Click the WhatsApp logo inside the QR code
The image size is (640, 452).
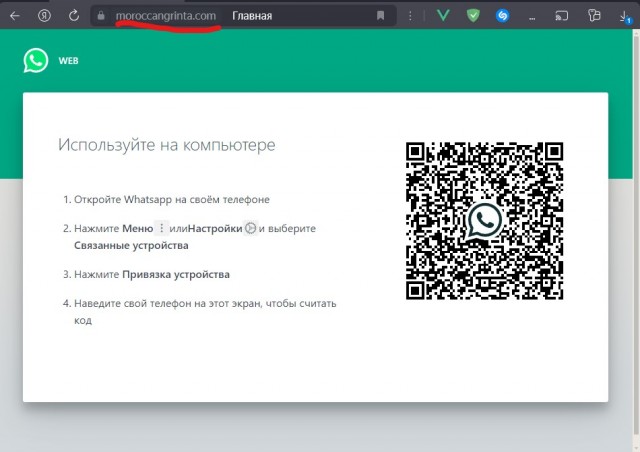pos(484,220)
